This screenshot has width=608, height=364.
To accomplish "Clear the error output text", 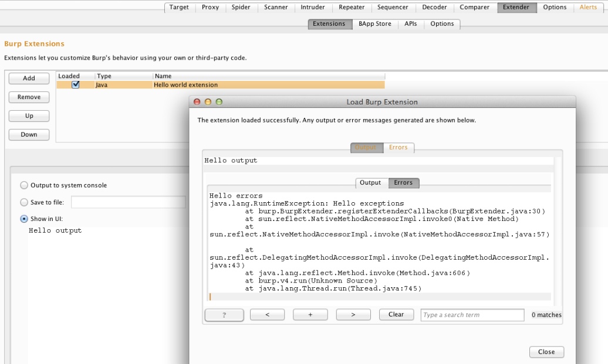I will (x=396, y=315).
